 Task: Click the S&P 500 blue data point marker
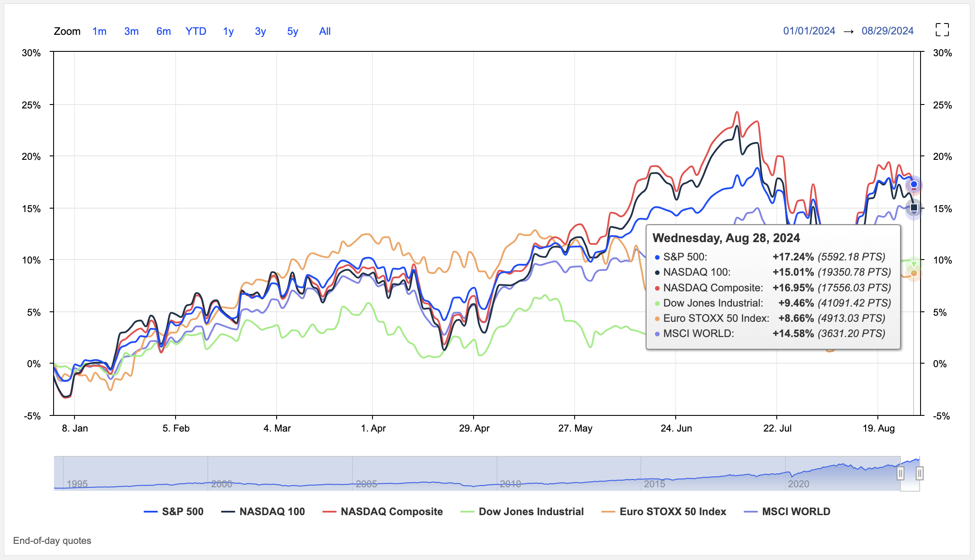pos(914,185)
